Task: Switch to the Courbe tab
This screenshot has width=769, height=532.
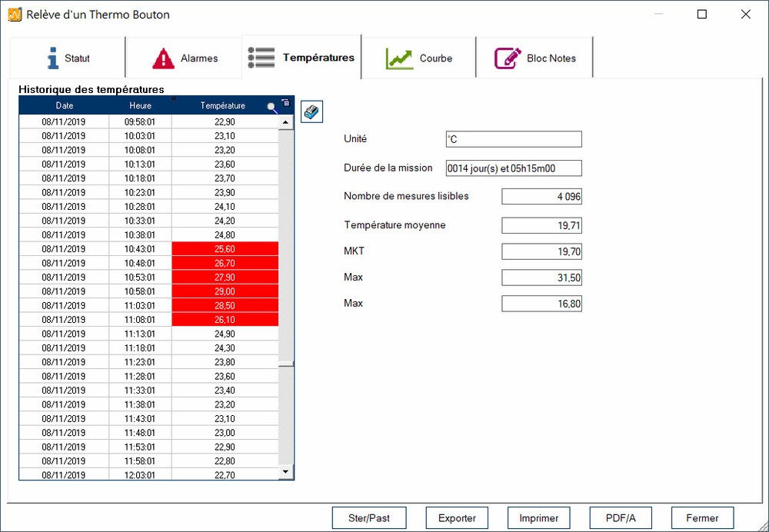Action: click(419, 56)
